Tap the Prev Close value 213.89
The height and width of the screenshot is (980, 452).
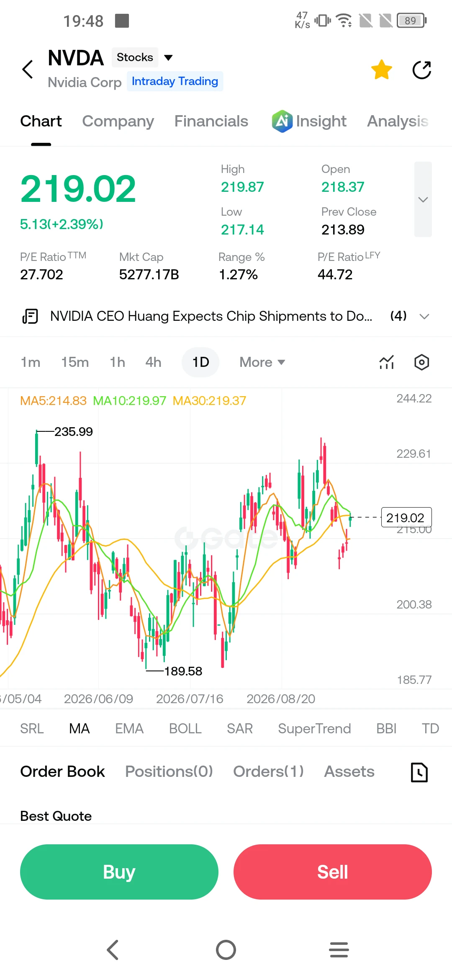(343, 230)
